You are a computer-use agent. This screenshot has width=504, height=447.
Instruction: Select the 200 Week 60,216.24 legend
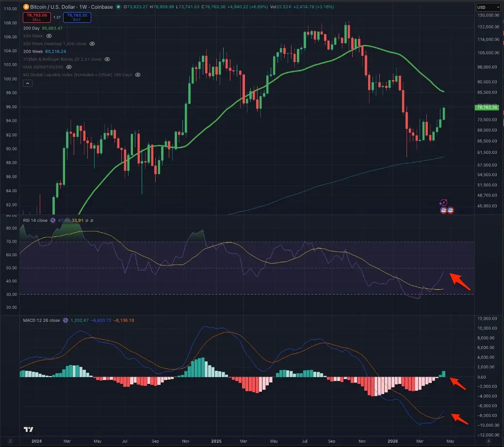pyautogui.click(x=44, y=51)
